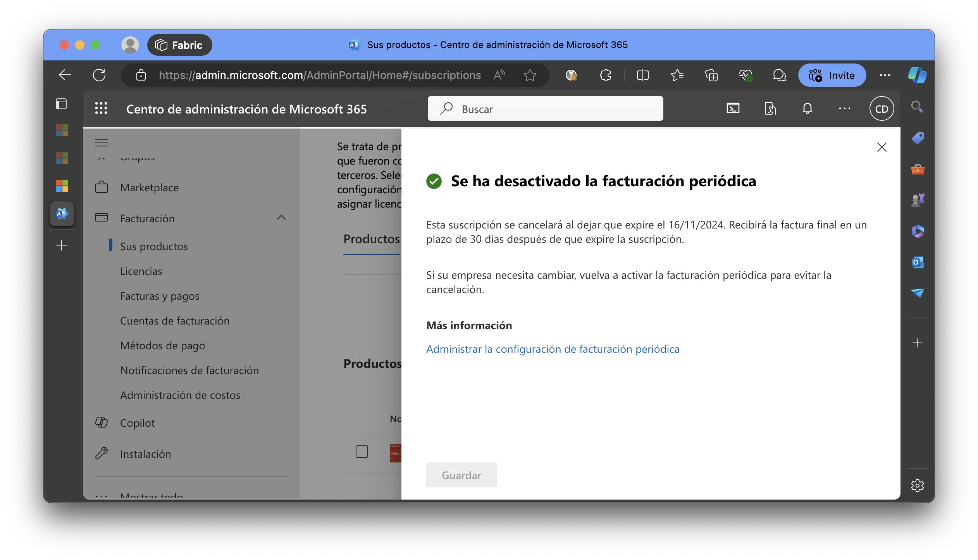The width and height of the screenshot is (978, 560).
Task: Open Microsoft 365 icon in right sidebar
Action: (x=917, y=231)
